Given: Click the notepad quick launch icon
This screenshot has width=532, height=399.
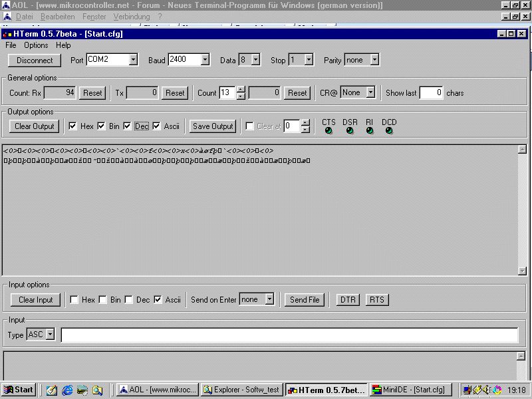Looking at the screenshot, I should 52,390.
